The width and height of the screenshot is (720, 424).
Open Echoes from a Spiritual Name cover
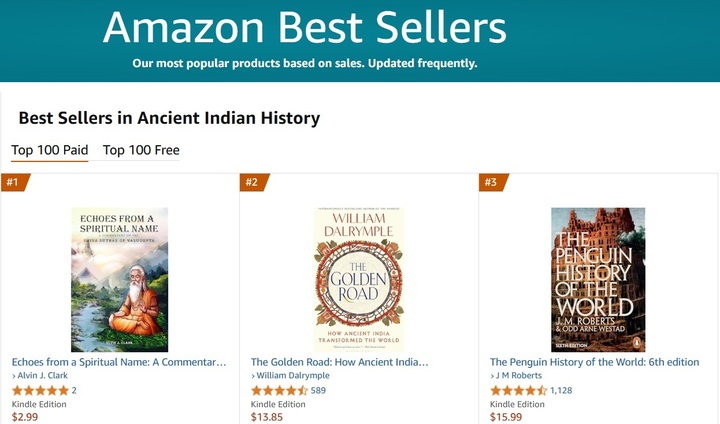(x=119, y=280)
